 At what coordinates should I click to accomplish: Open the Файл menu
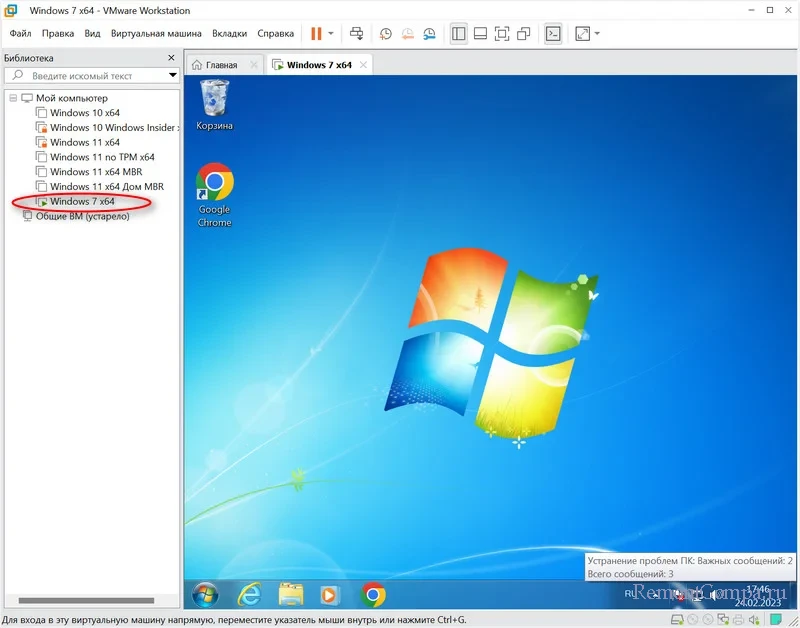pos(20,34)
